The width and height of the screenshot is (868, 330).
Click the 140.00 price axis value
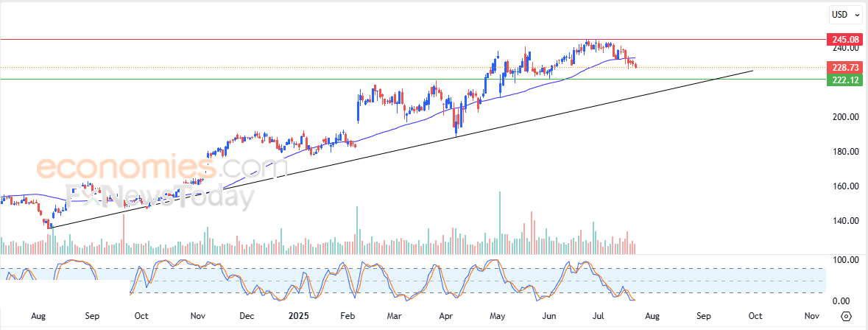847,221
